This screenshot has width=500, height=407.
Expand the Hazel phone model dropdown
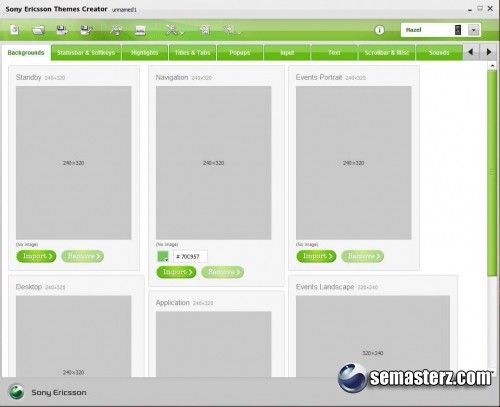click(x=474, y=30)
